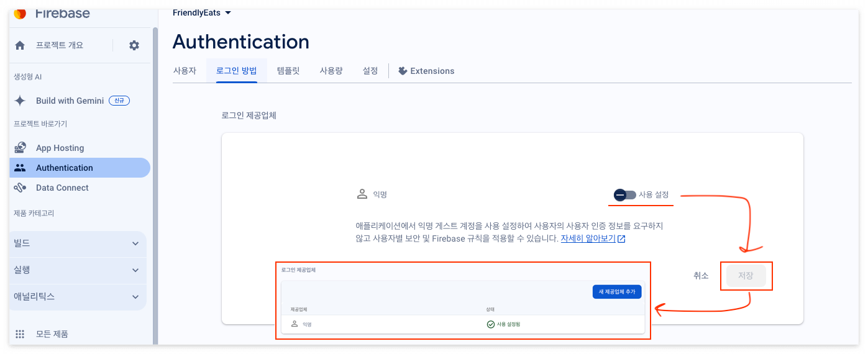
Task: Click the 제품 카테고리 section label
Action: pos(34,214)
